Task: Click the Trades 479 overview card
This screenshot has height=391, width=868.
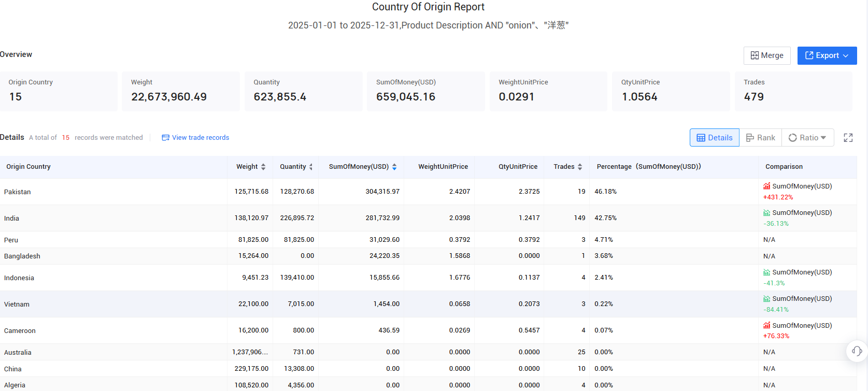Action: [x=793, y=91]
